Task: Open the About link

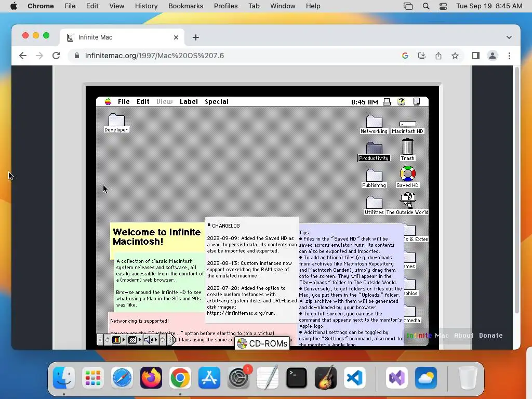Action: pyautogui.click(x=463, y=335)
